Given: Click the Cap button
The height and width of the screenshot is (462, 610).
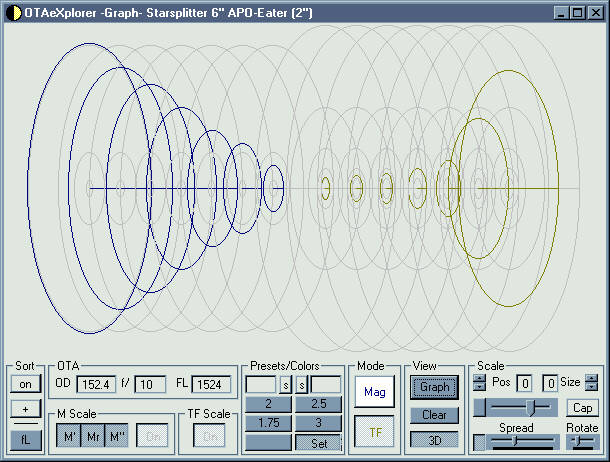Looking at the screenshot, I should (582, 408).
